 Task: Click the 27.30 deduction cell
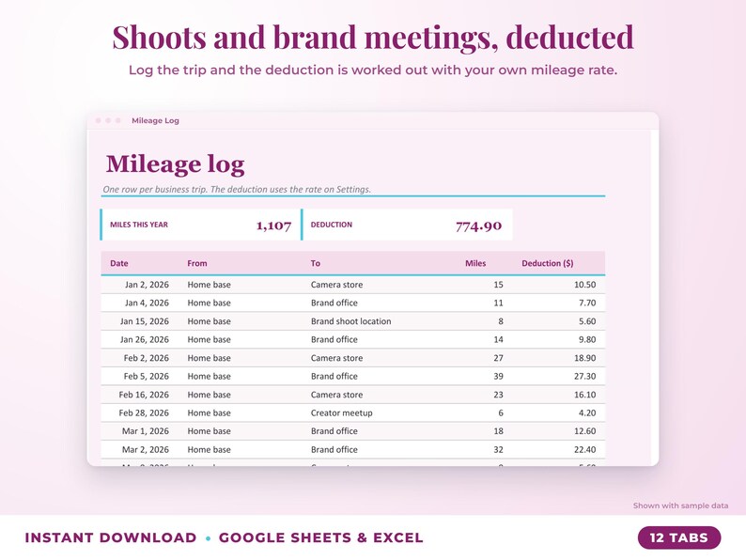click(x=584, y=376)
